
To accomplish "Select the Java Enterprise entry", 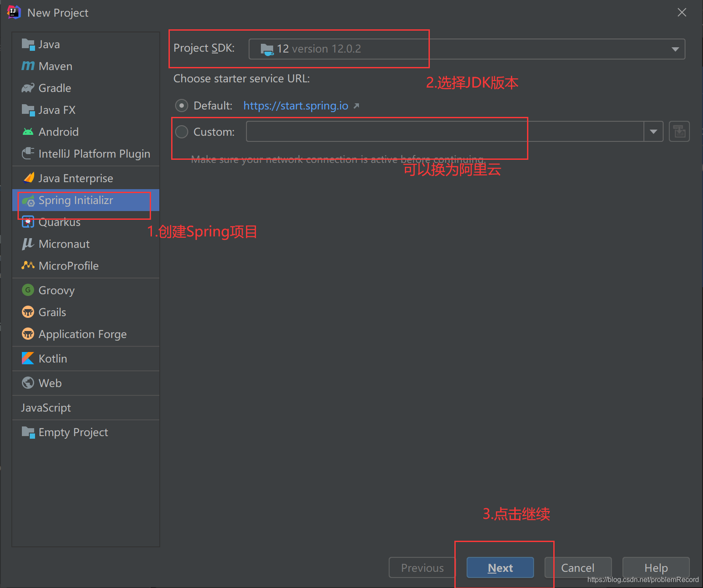I will click(x=86, y=178).
